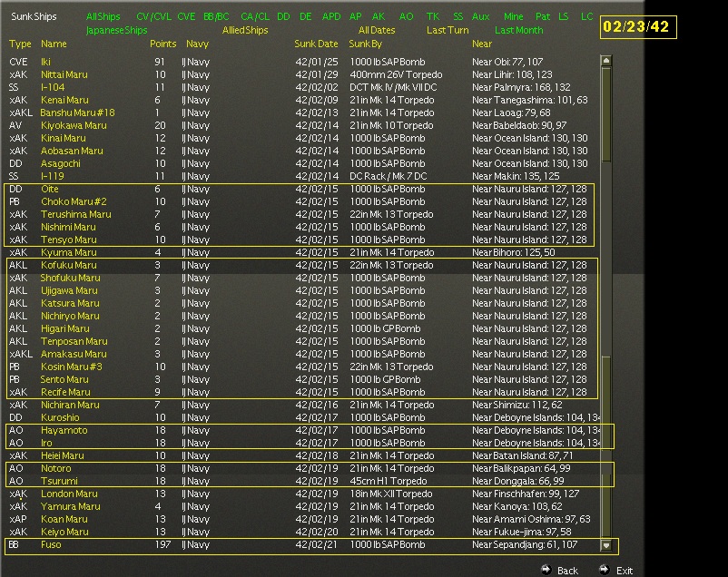This screenshot has height=577, width=728.
Task: Select the LS ship filter
Action: [564, 16]
